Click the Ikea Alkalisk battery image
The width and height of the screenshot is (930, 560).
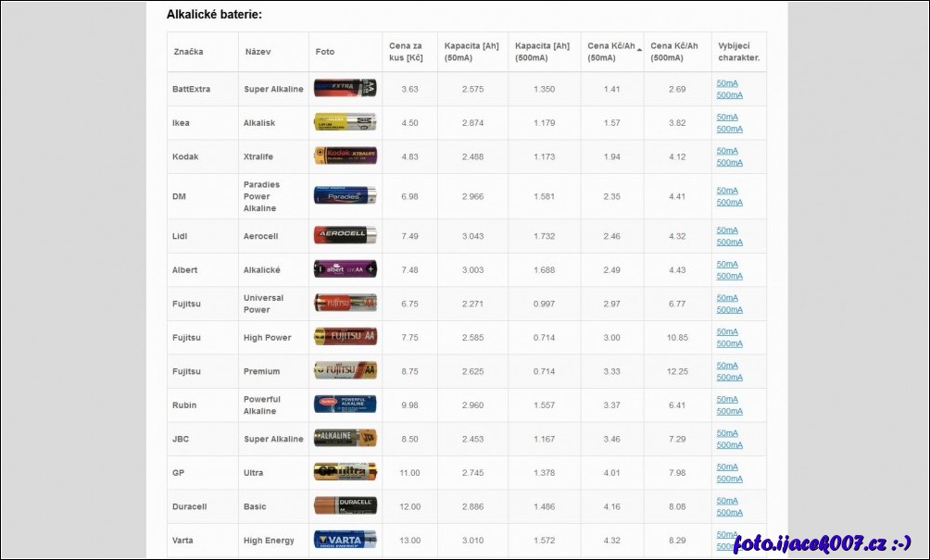345,122
